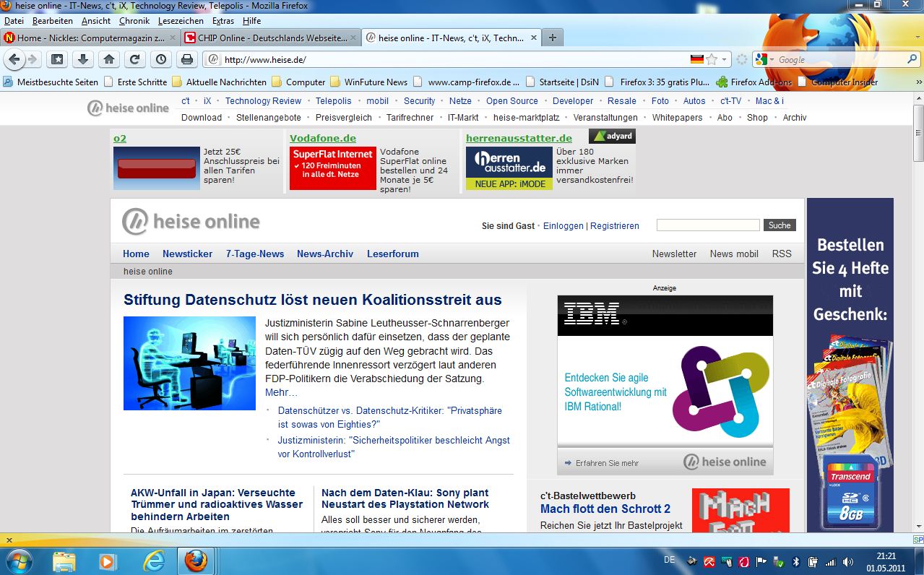The width and height of the screenshot is (924, 575).
Task: Click Einloggen link
Action: tap(563, 226)
